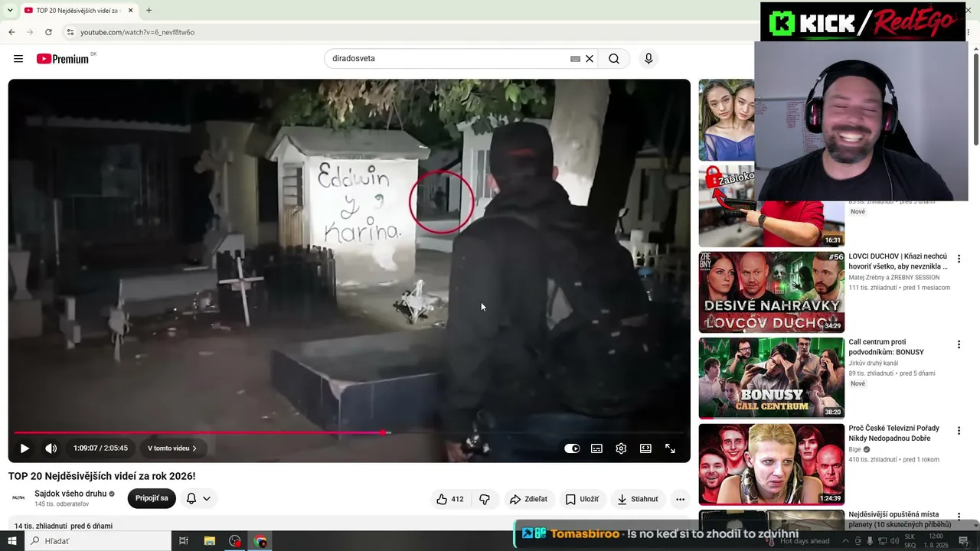Viewport: 980px width, 551px height.
Task: Play the video
Action: pyautogui.click(x=24, y=448)
